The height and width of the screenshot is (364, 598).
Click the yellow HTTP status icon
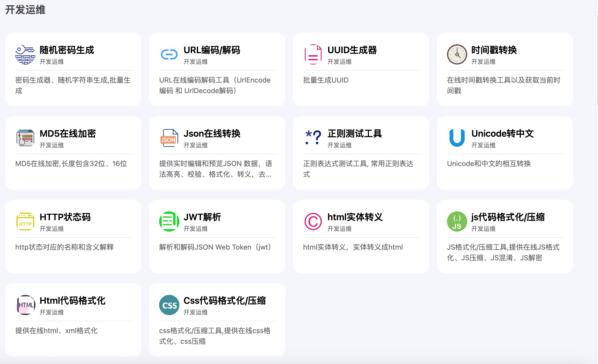[x=25, y=221]
